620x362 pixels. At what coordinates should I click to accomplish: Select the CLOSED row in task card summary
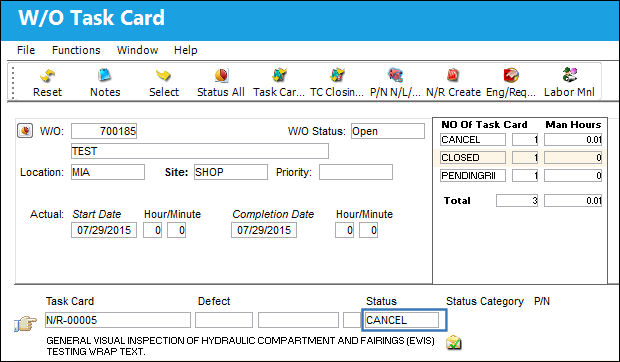521,157
